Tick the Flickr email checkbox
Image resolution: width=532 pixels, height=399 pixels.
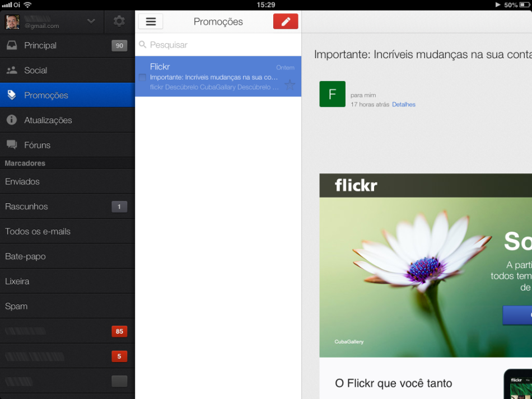tap(142, 77)
